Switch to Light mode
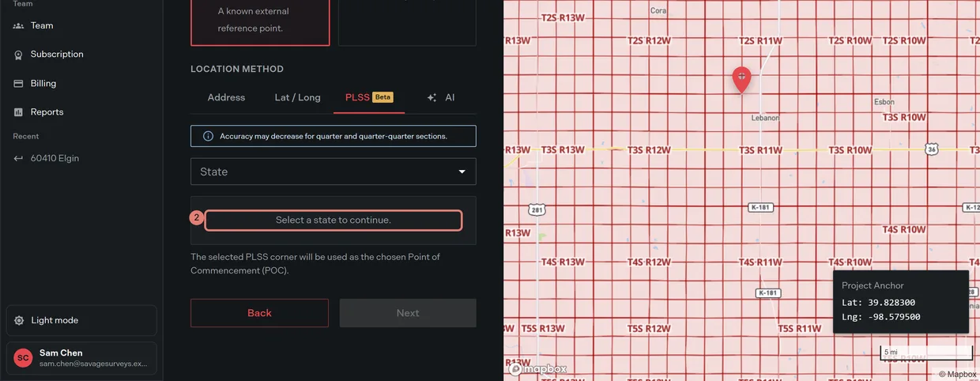The width and height of the screenshot is (980, 381). click(x=81, y=320)
